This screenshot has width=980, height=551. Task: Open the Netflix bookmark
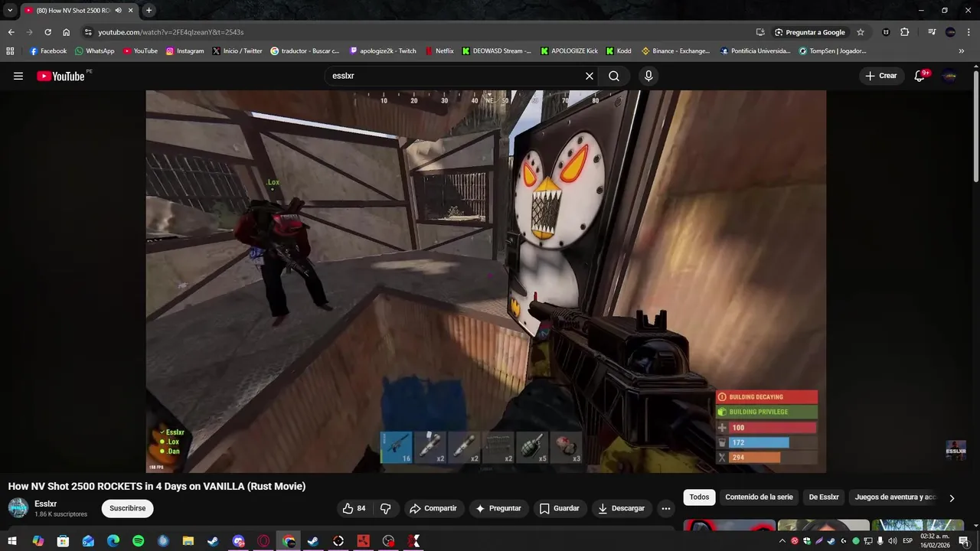pos(439,51)
